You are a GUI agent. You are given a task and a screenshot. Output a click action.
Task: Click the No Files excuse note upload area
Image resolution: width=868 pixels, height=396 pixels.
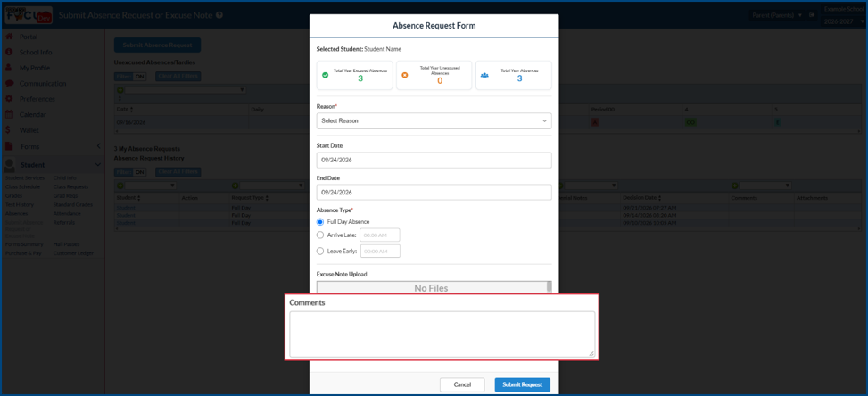(x=431, y=288)
